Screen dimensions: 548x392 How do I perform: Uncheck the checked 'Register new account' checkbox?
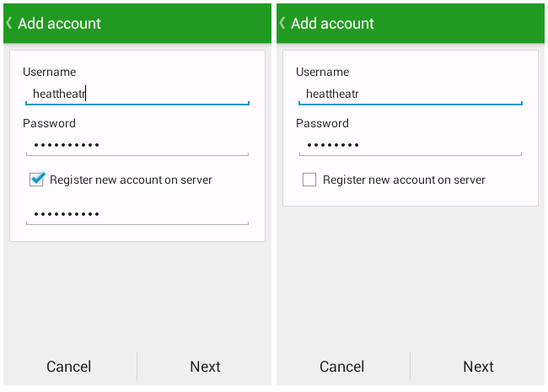point(36,180)
